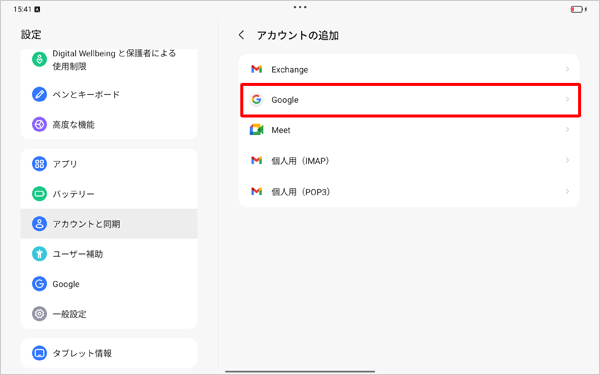
Task: Open the 個人用 (POP3) row chevron
Action: [x=567, y=191]
